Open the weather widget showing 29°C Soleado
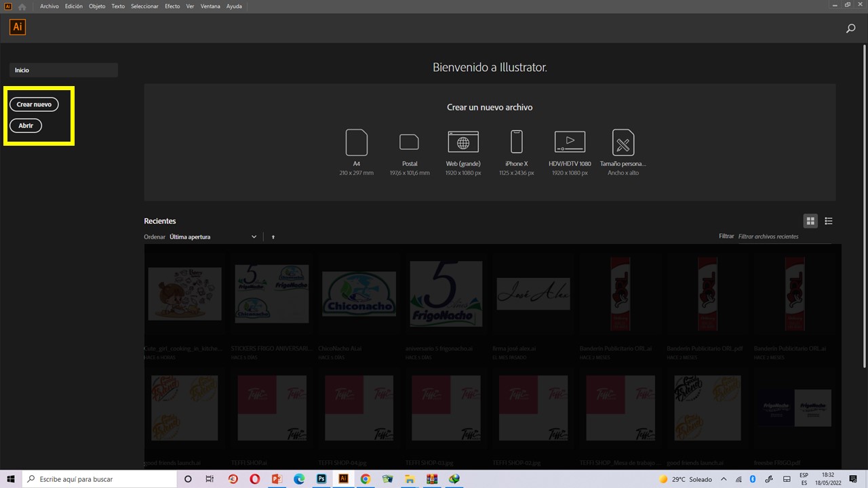The height and width of the screenshot is (488, 868). (686, 479)
